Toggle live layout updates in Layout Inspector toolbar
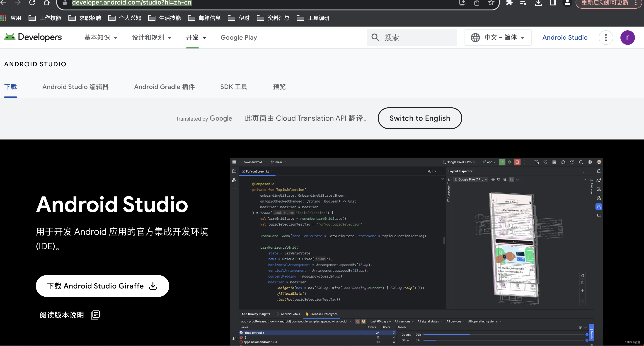 pos(512,179)
